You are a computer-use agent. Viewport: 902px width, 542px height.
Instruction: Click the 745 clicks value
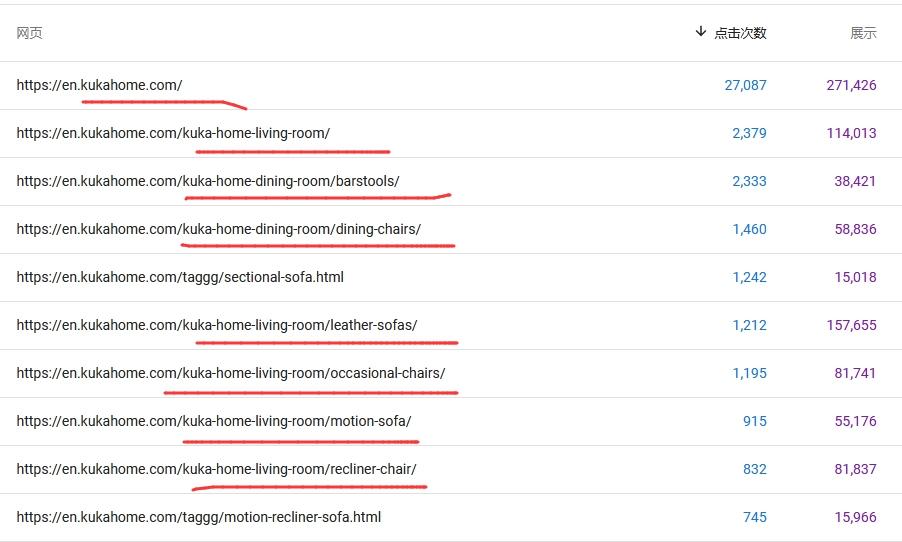coord(754,517)
